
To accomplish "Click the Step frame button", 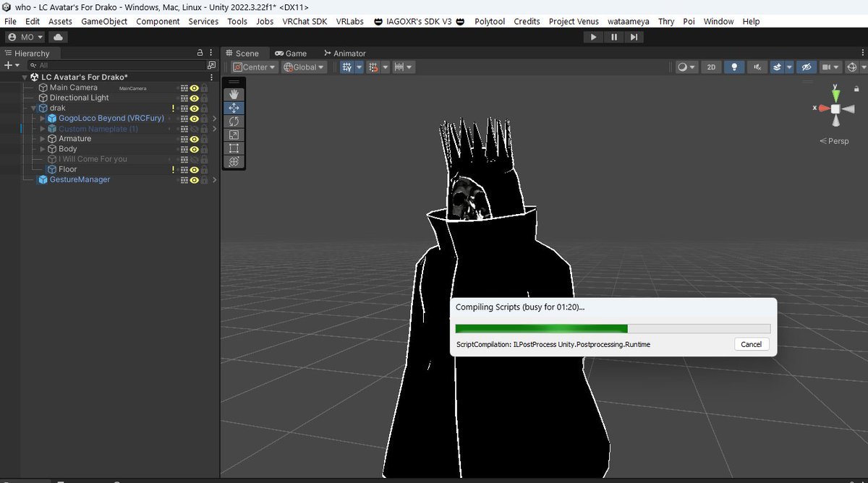I will coord(635,37).
